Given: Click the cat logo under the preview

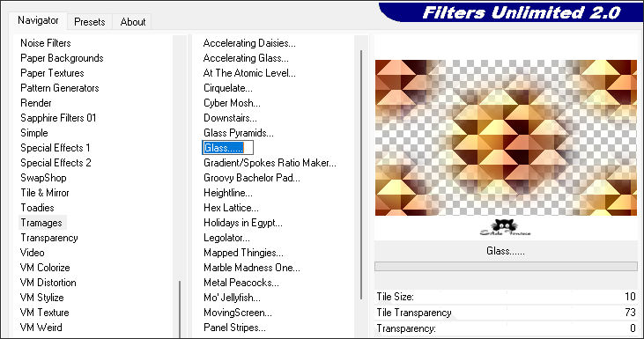Looking at the screenshot, I should pyautogui.click(x=505, y=228).
